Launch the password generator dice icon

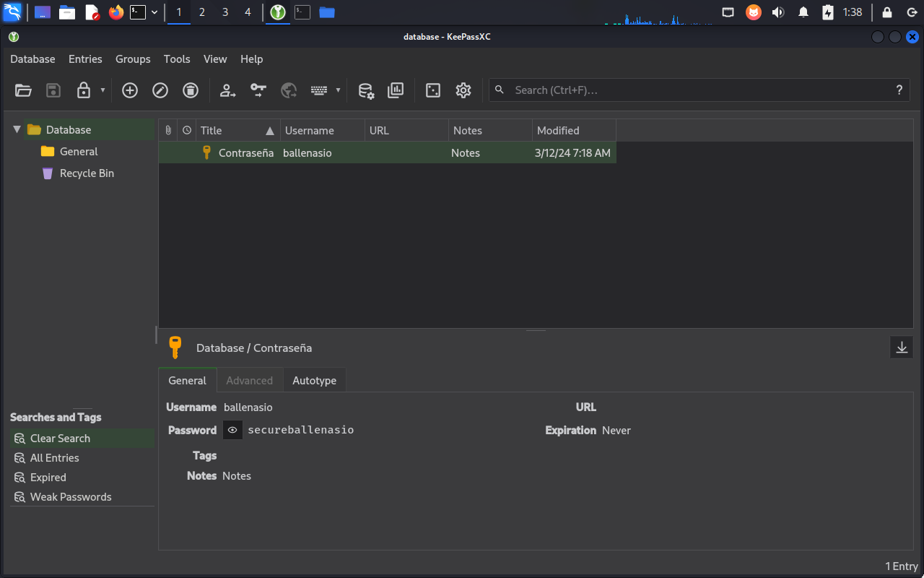[x=433, y=90]
